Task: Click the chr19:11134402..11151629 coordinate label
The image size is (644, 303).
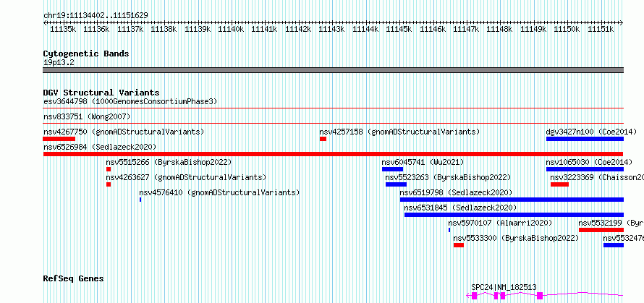Action: [96, 16]
